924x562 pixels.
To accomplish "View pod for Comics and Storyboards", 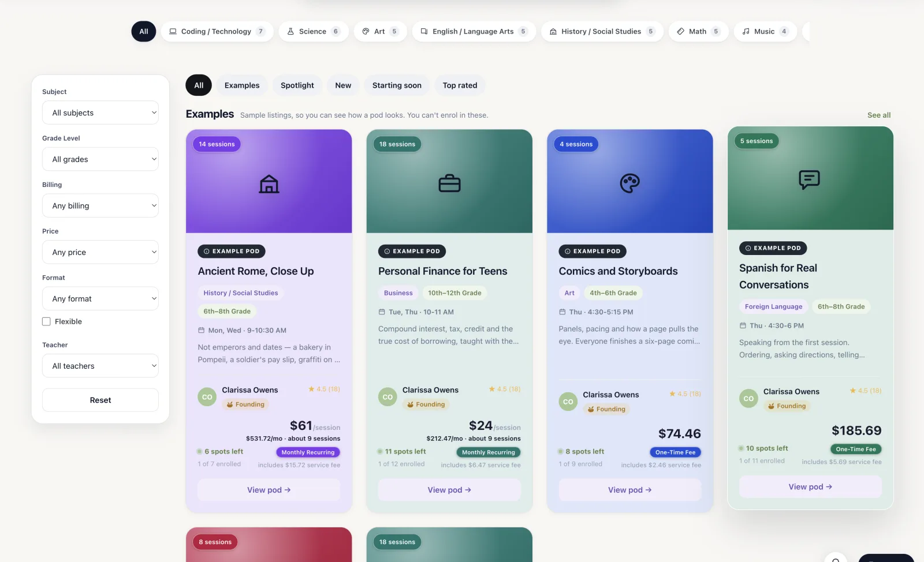I will coord(630,490).
